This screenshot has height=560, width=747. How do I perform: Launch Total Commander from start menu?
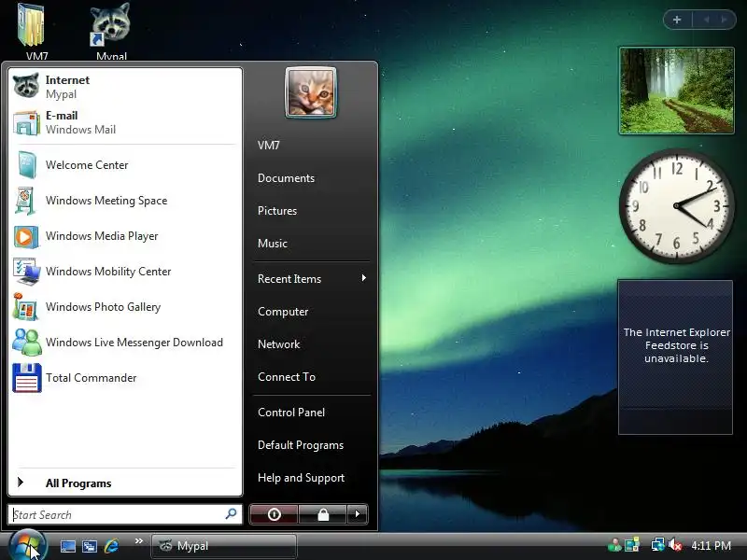tap(125, 378)
